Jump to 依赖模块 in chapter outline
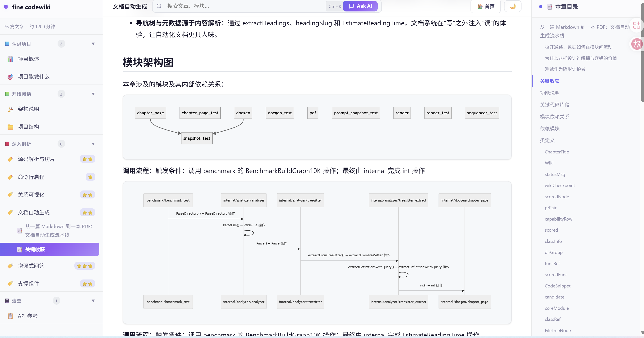644x338 pixels. (x=550, y=128)
